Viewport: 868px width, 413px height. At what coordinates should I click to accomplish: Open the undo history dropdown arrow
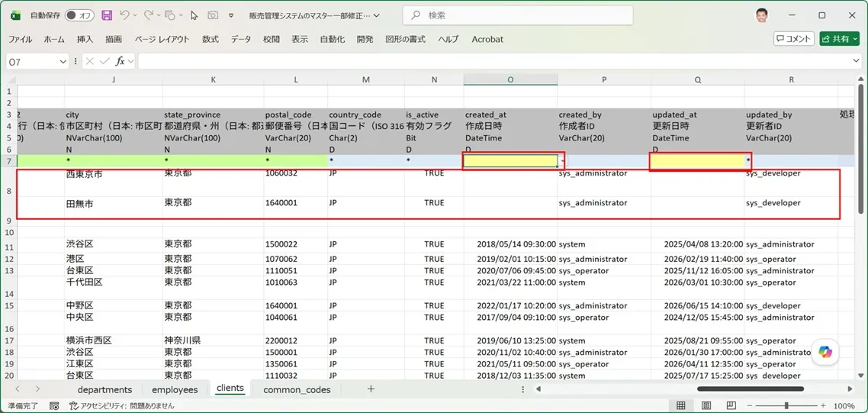click(x=136, y=15)
